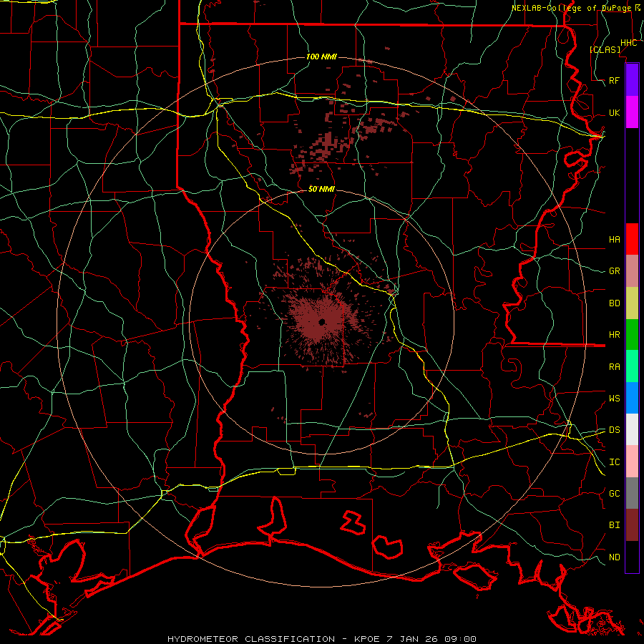Click the HR legend label text
644x644 pixels.
614,335
